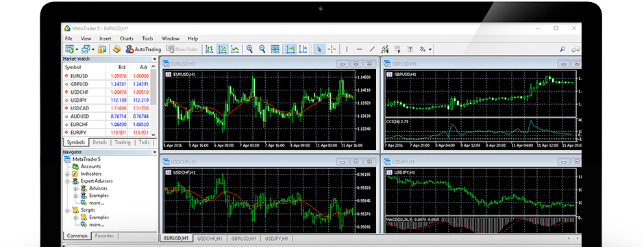
Task: Click the zoom out magnifier
Action: pyautogui.click(x=262, y=49)
